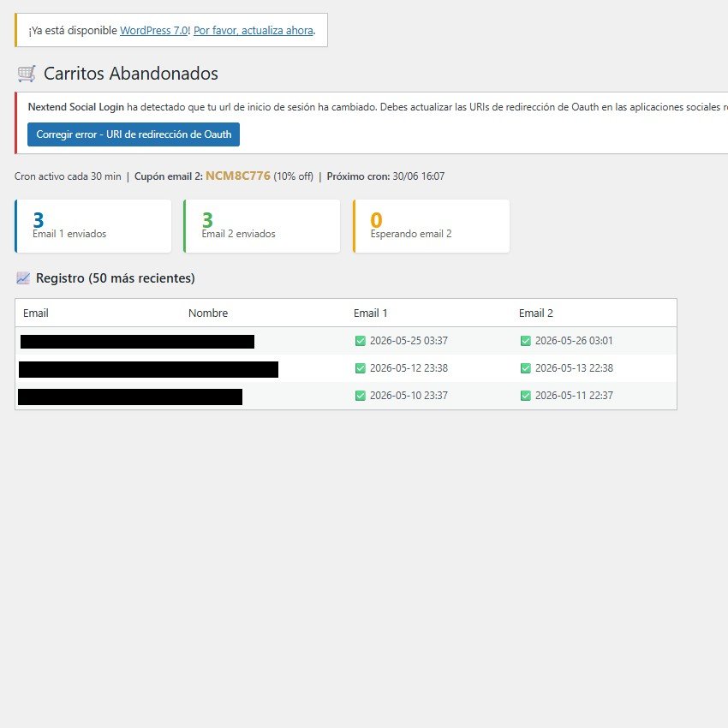Select the 'Email 1 enviados' stat card

[x=92, y=226]
